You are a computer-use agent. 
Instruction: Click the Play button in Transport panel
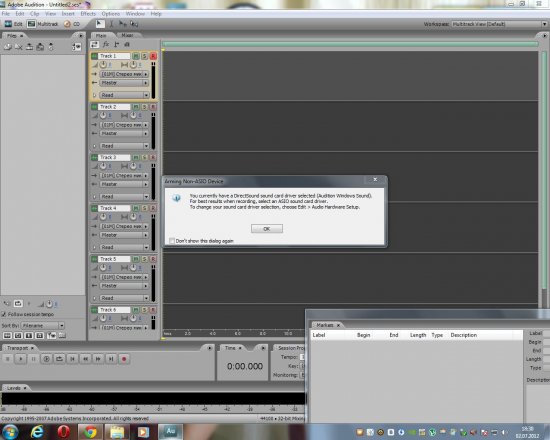pos(21,359)
